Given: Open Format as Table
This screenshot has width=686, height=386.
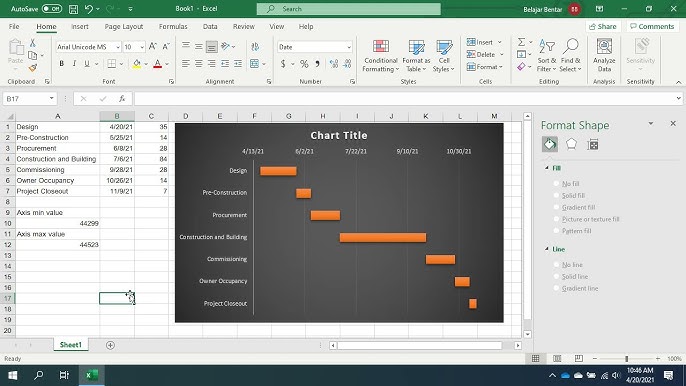Looking at the screenshot, I should [x=416, y=56].
